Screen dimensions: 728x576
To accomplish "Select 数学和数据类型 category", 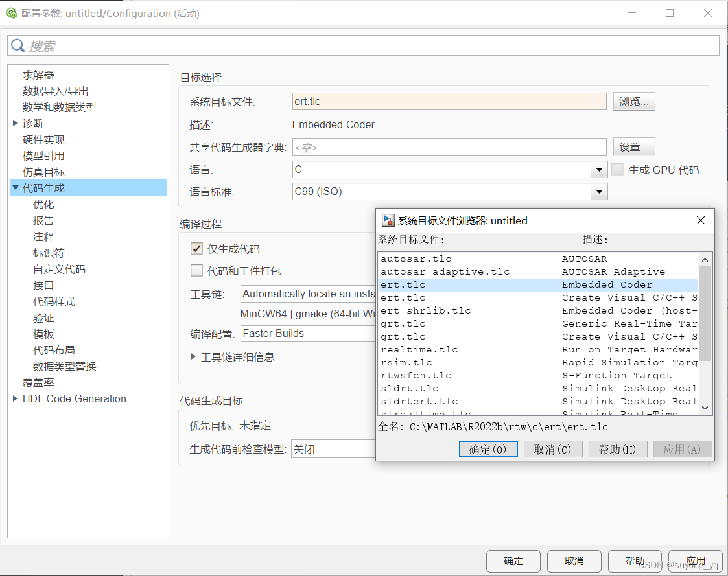I will point(59,107).
